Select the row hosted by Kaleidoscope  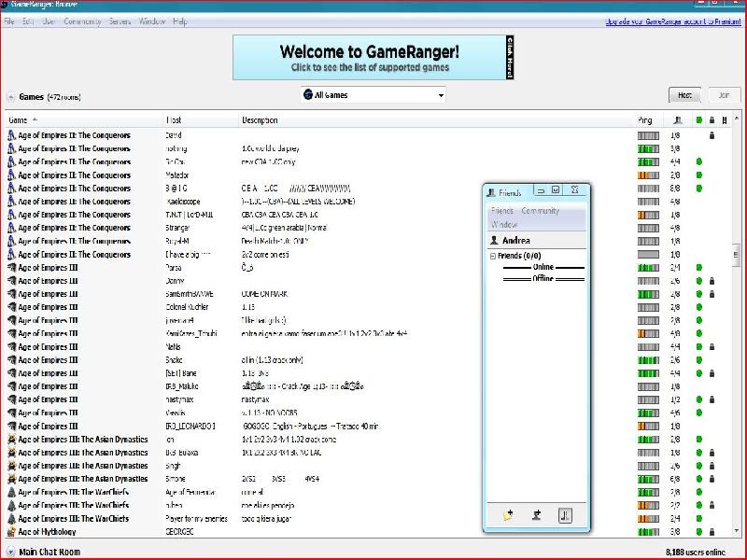coord(368,202)
